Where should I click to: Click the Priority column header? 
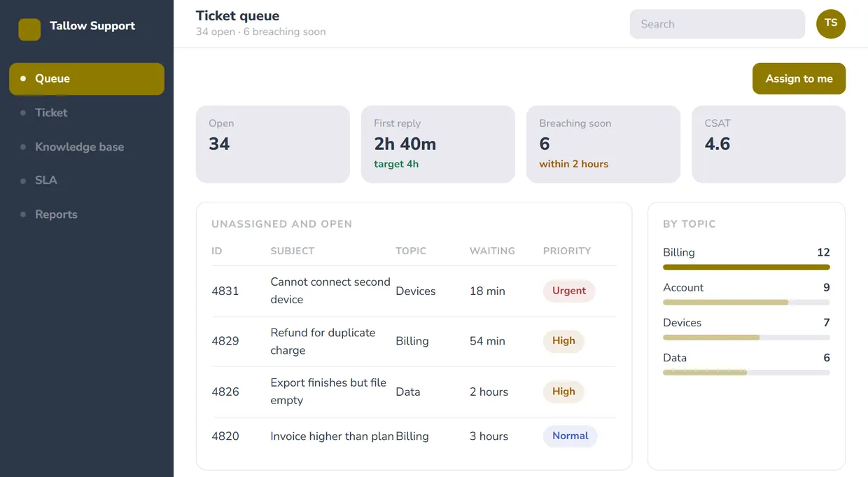click(567, 251)
